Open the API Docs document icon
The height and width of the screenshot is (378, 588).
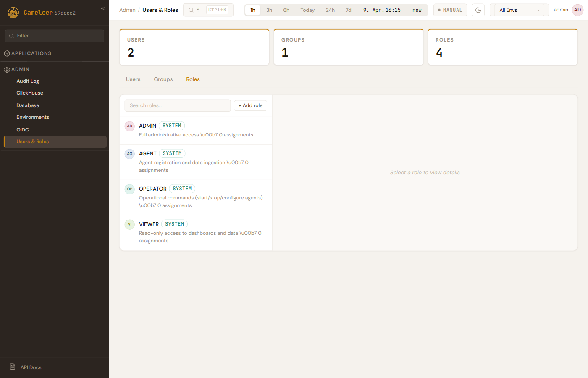tap(13, 367)
